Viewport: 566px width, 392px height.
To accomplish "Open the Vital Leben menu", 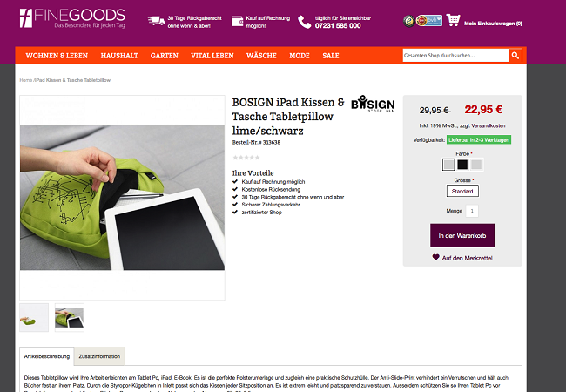I will point(212,56).
